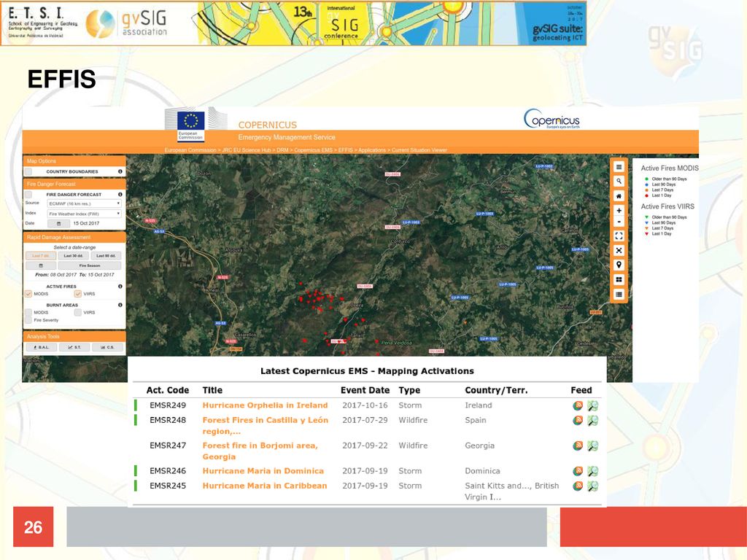Click the location pin marker icon
The image size is (747, 560).
[x=619, y=265]
